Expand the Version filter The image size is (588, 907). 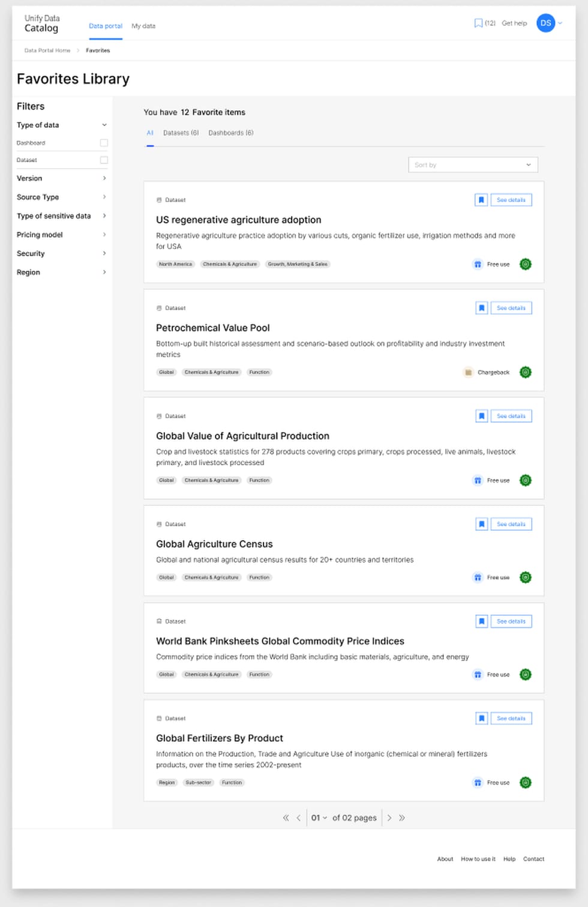[104, 178]
